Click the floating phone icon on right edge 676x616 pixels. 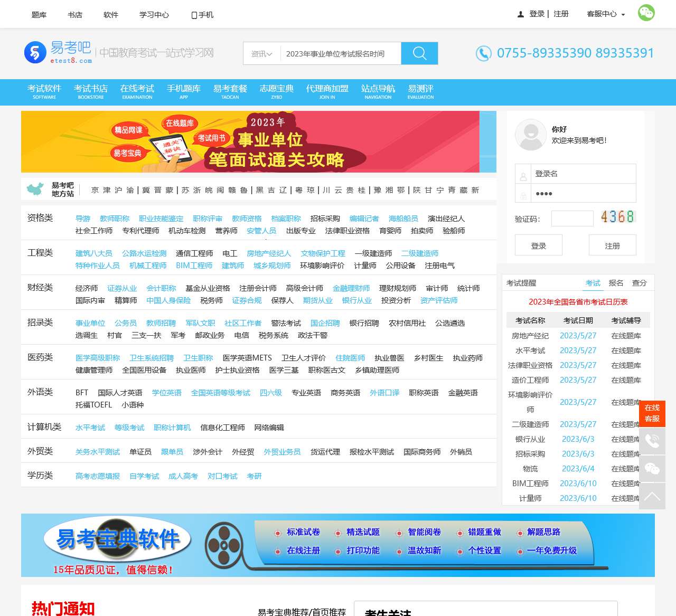point(652,440)
